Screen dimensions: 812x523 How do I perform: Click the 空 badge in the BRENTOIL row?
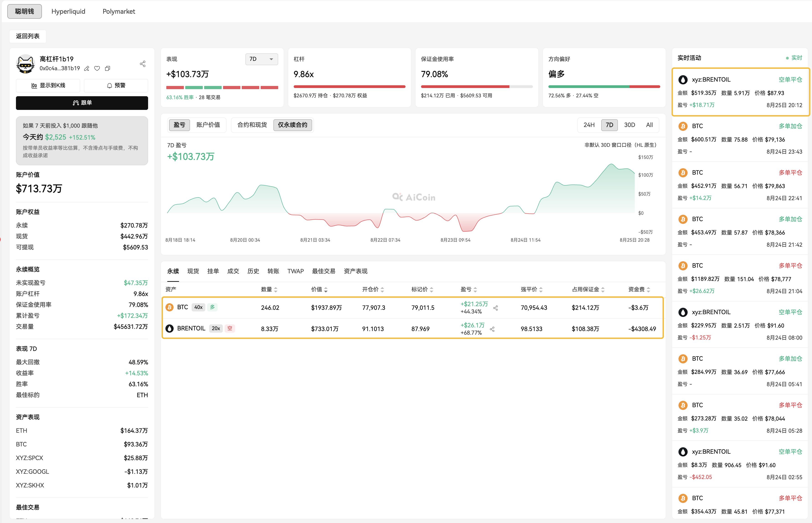tap(230, 328)
